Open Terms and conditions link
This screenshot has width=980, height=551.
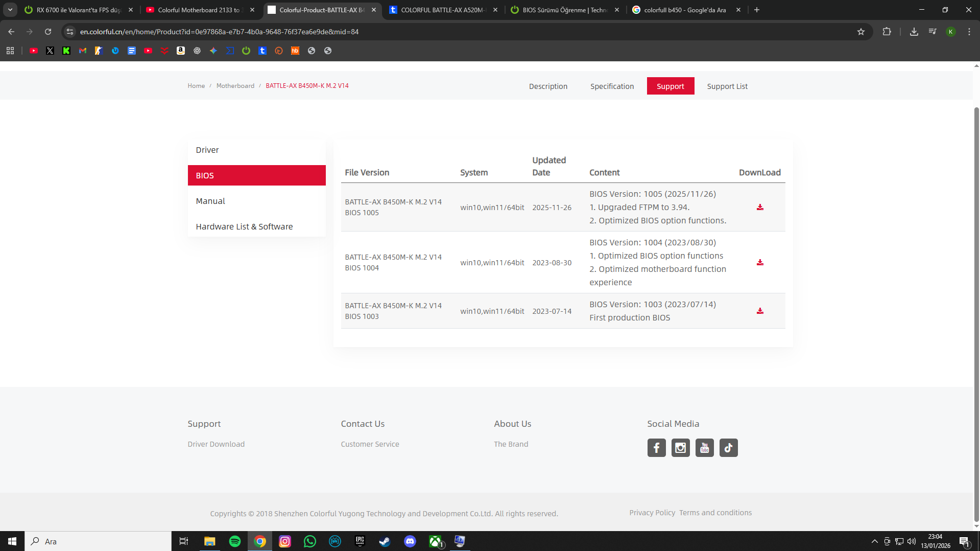pyautogui.click(x=715, y=513)
